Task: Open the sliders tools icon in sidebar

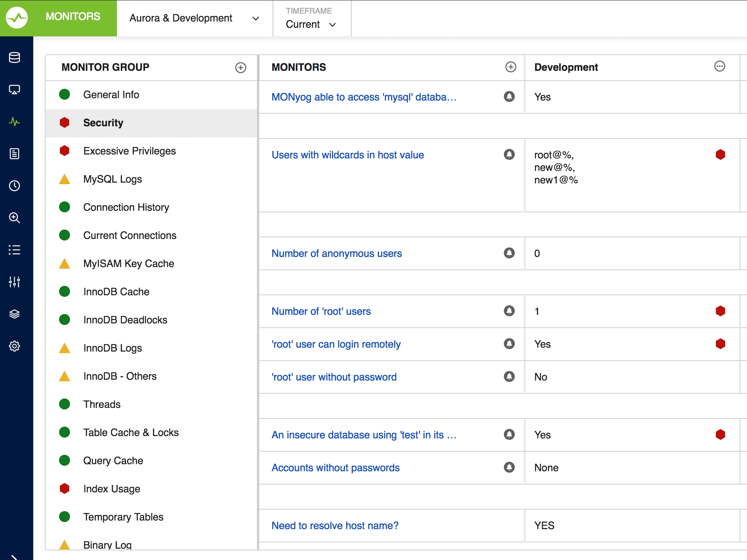Action: click(14, 282)
